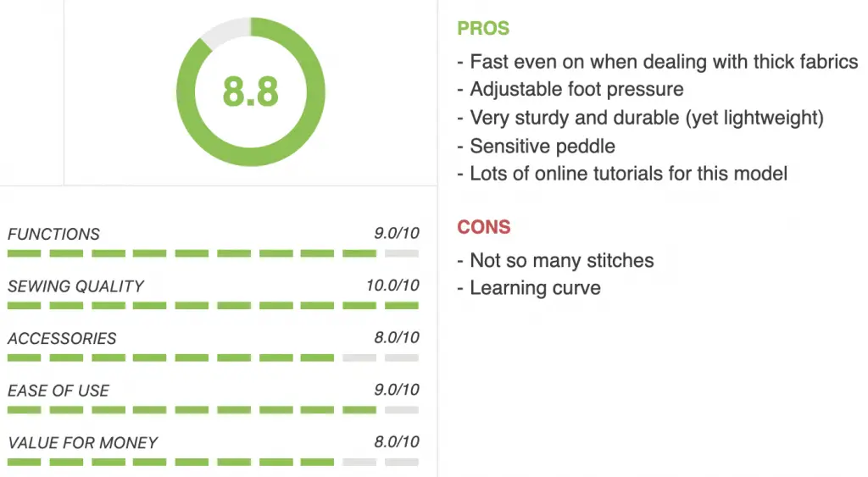This screenshot has width=868, height=477.
Task: Click the VALUE FOR MONEY rating bar
Action: point(213,462)
